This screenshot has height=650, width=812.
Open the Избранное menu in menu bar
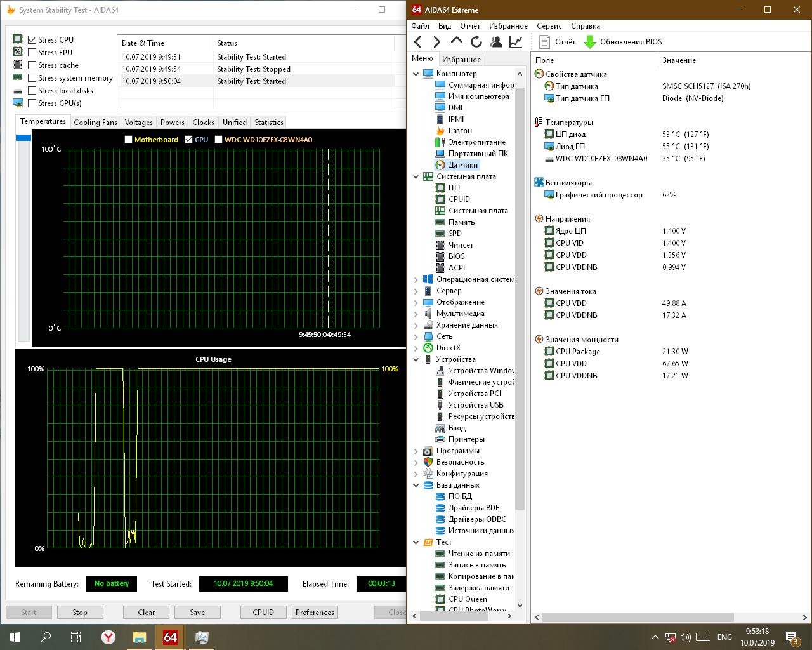coord(508,26)
